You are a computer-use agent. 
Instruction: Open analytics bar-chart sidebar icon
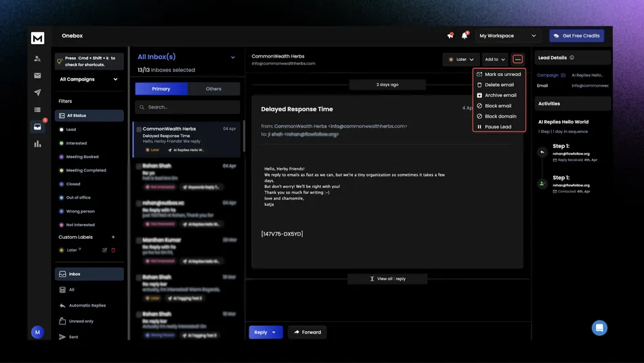coord(37,144)
